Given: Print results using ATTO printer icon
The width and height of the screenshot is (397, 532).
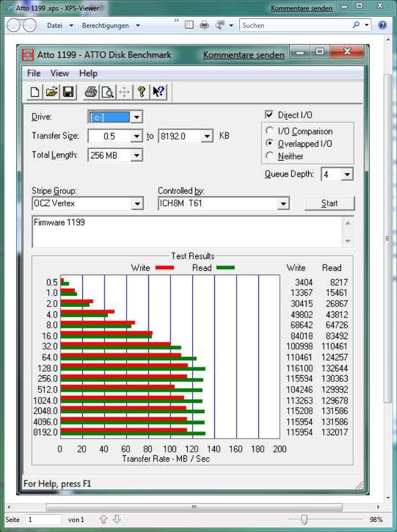Looking at the screenshot, I should coord(91,92).
